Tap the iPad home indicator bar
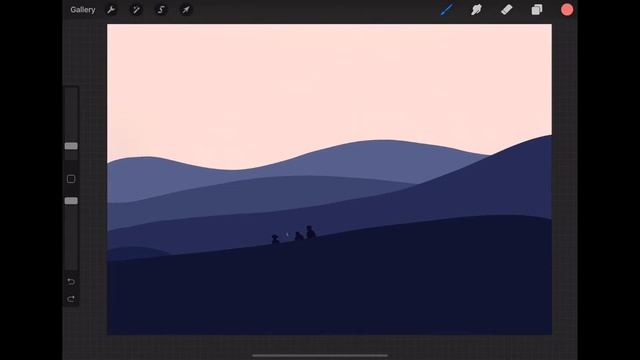 click(x=320, y=356)
